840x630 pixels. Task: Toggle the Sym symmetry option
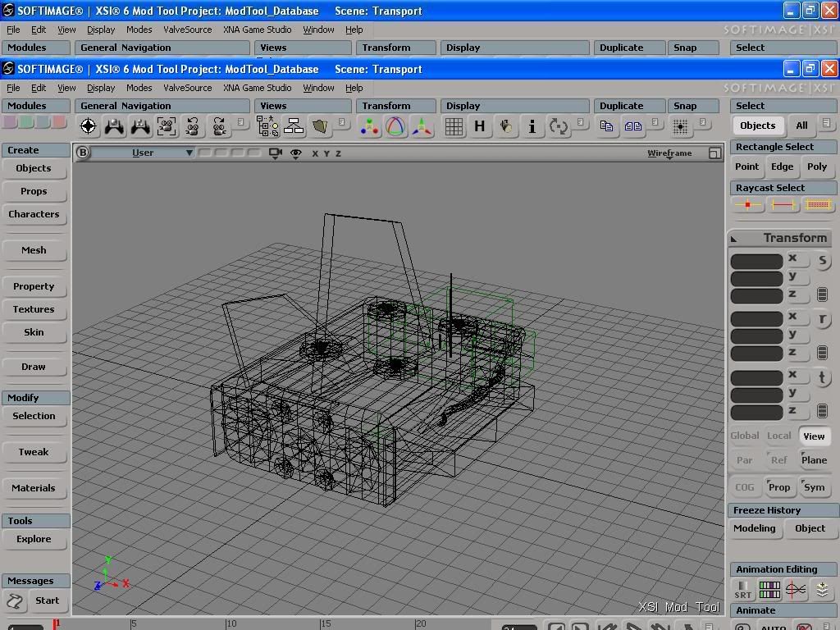pos(814,487)
